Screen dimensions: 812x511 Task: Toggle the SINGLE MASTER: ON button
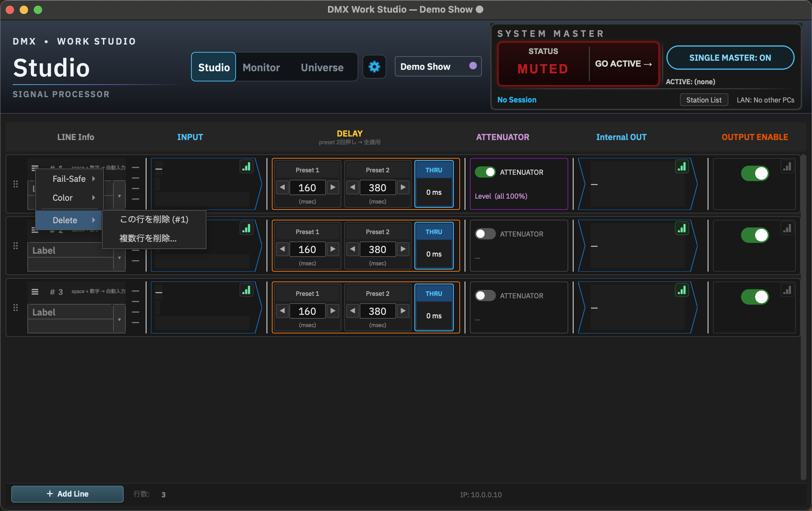click(x=730, y=58)
